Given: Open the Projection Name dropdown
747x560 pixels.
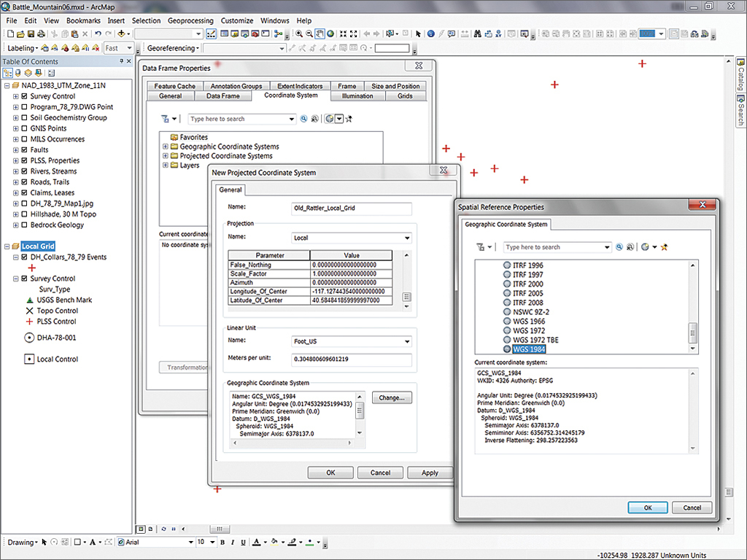Looking at the screenshot, I should [406, 238].
